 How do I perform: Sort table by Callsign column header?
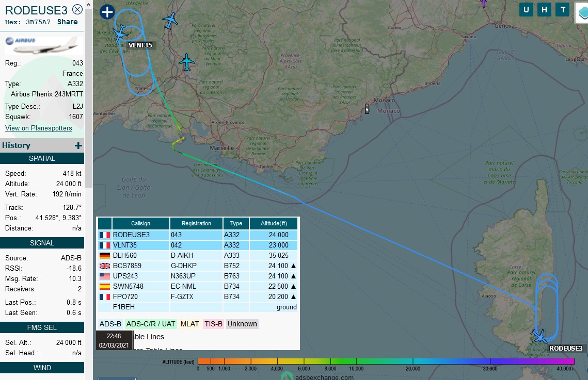point(140,223)
